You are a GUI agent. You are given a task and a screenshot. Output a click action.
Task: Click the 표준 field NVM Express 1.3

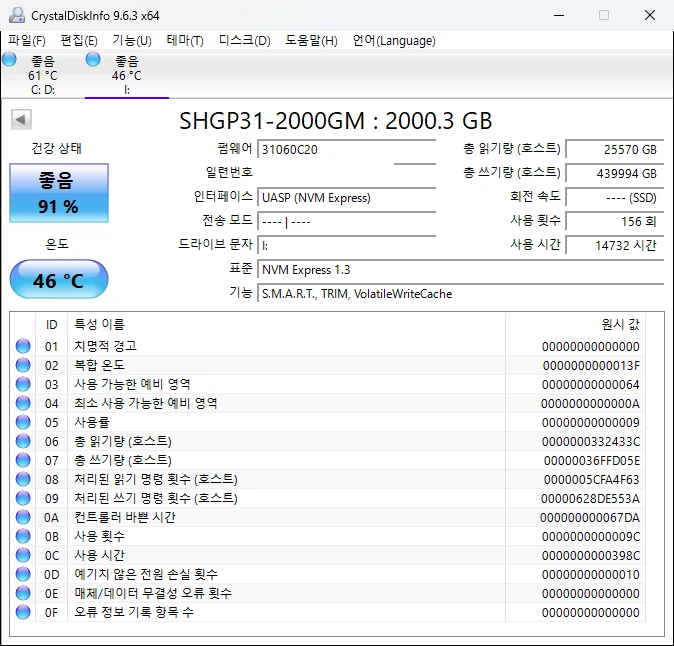coord(460,270)
